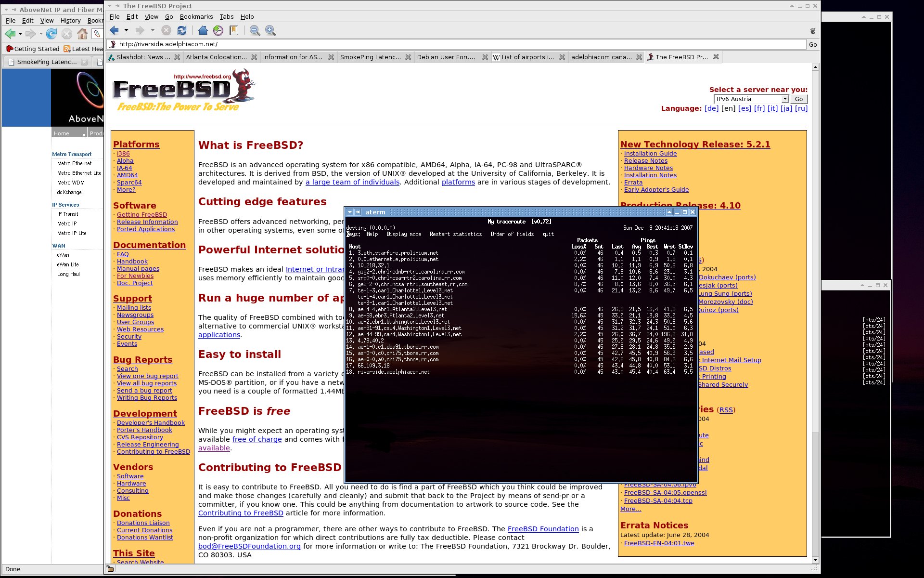The image size is (924, 578).
Task: Open Getting Started bookmark in AboveNet window
Action: coord(32,49)
